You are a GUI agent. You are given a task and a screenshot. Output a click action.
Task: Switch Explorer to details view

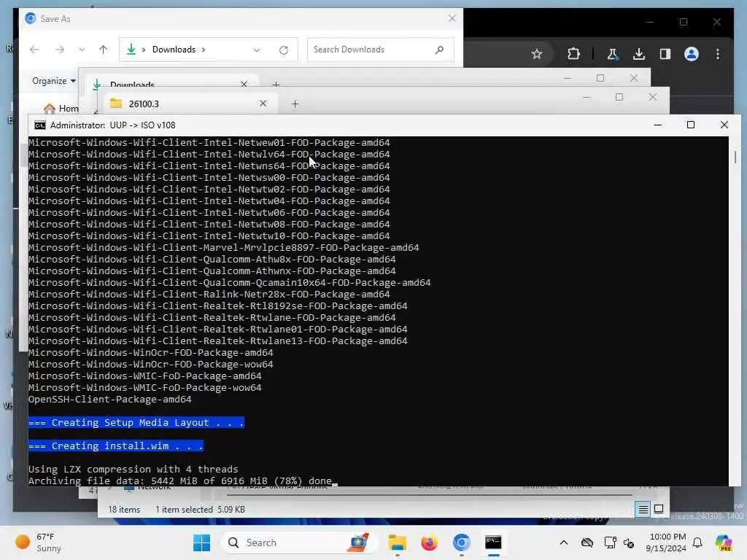tap(643, 510)
